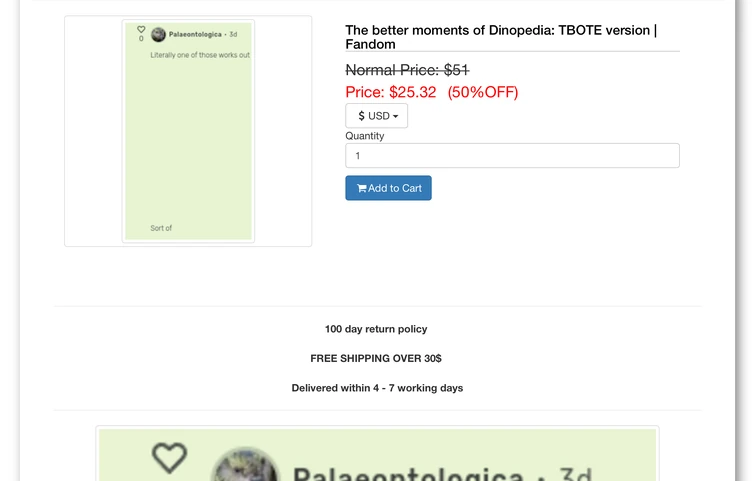
Task: Click the large product image at the bottom
Action: (x=377, y=455)
